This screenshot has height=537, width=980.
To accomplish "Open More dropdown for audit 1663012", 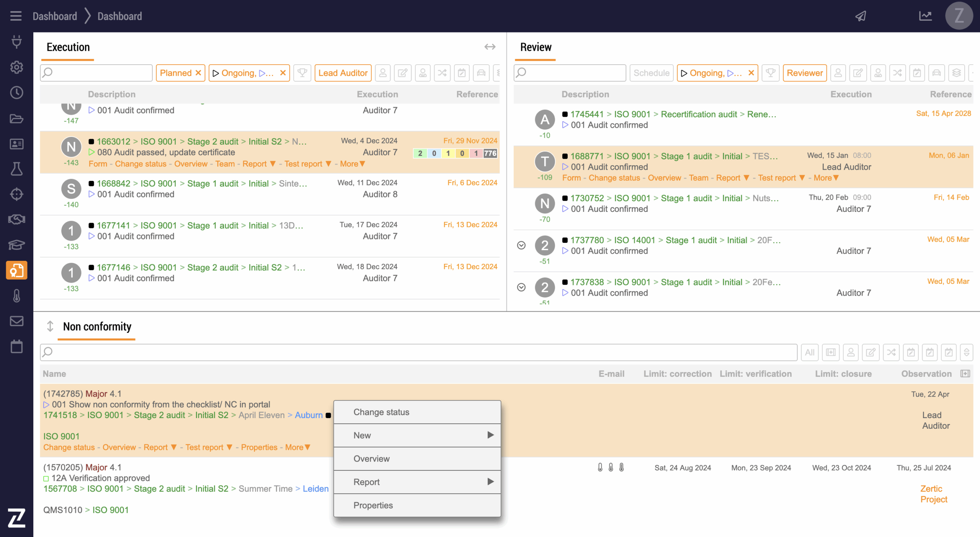I will click(352, 164).
